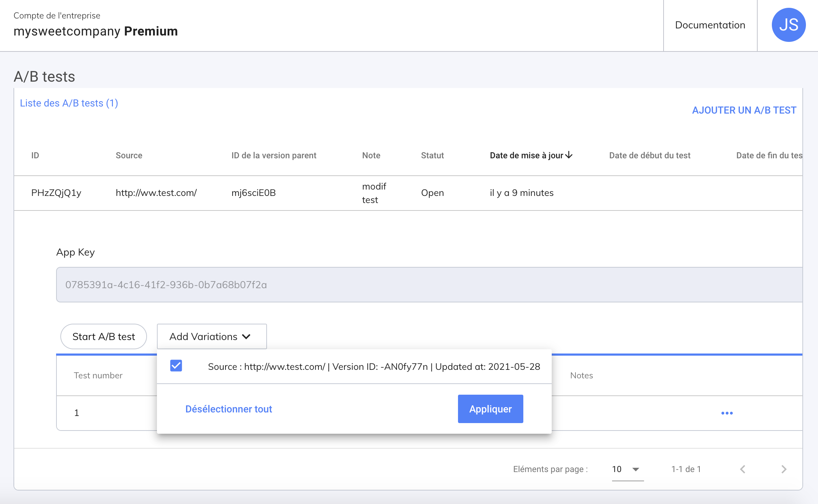Click the JS user avatar

(789, 25)
